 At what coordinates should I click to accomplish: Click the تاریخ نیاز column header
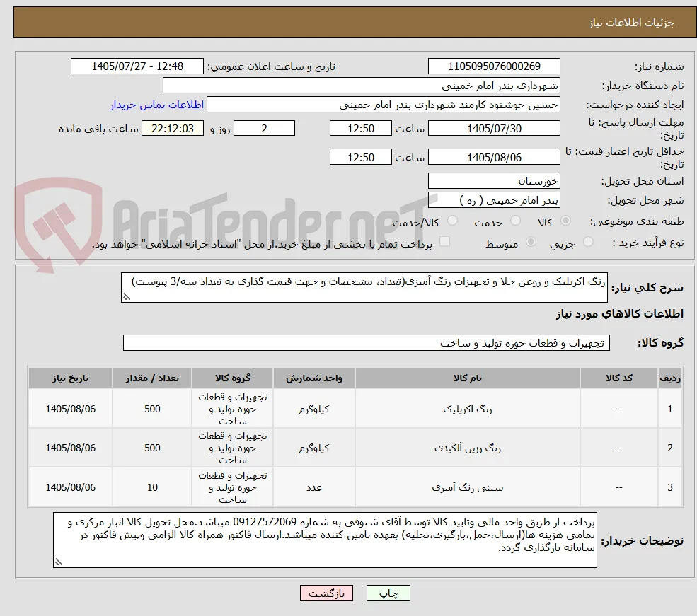click(70, 378)
